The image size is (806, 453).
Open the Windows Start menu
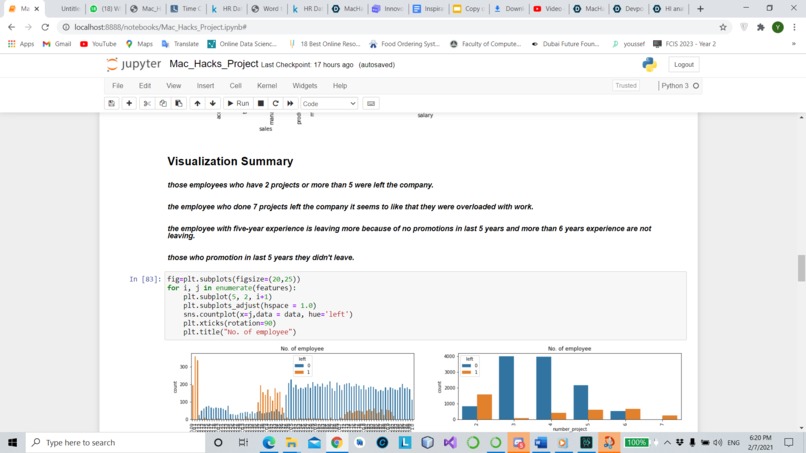(12, 442)
